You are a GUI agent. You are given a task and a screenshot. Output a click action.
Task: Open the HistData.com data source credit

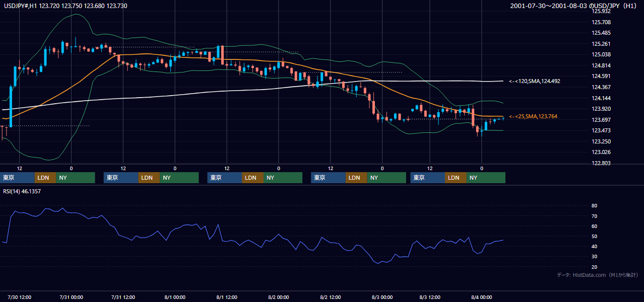[x=598, y=275]
